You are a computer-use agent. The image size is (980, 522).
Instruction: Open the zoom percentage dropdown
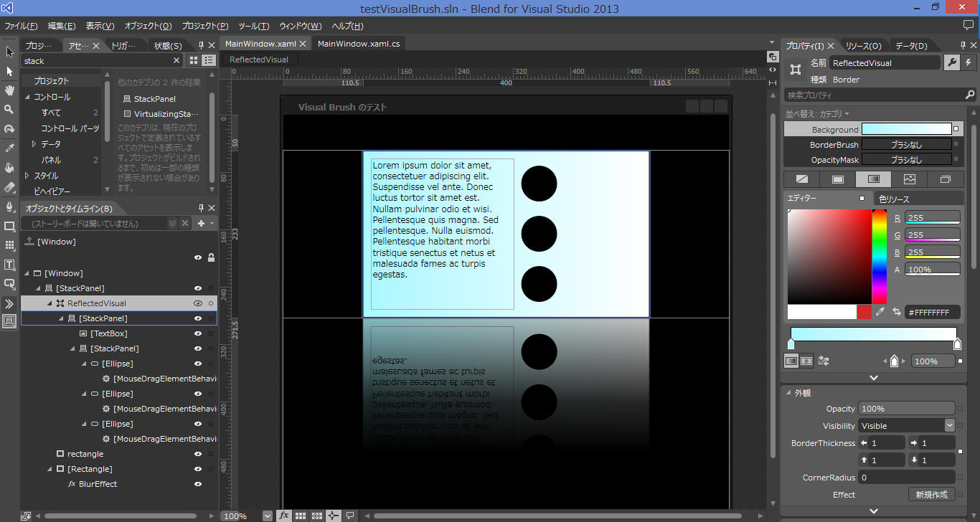pos(267,516)
